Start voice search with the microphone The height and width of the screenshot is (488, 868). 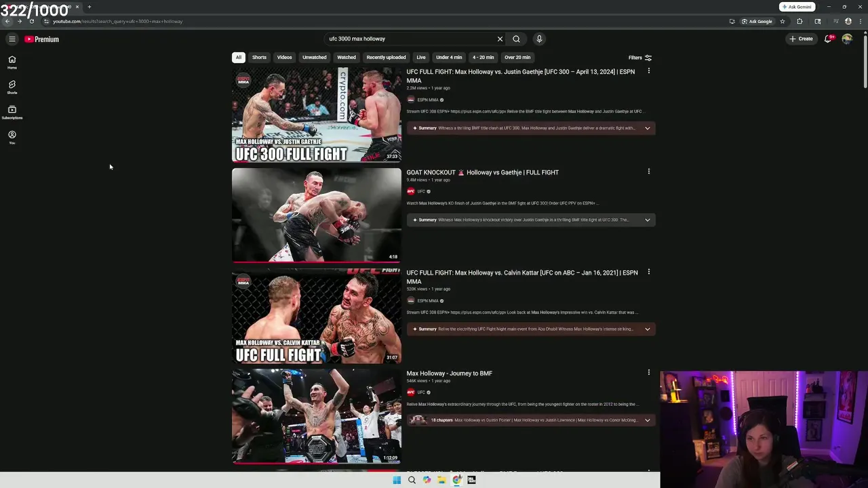pyautogui.click(x=539, y=39)
